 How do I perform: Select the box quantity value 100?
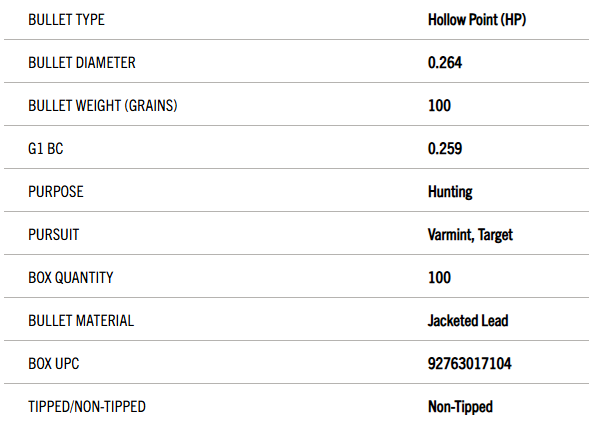point(439,278)
